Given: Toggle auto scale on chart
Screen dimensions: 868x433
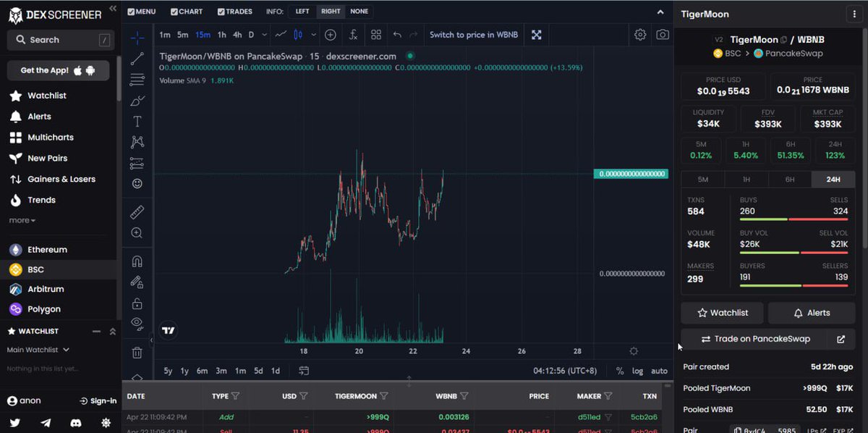Looking at the screenshot, I should tap(659, 371).
